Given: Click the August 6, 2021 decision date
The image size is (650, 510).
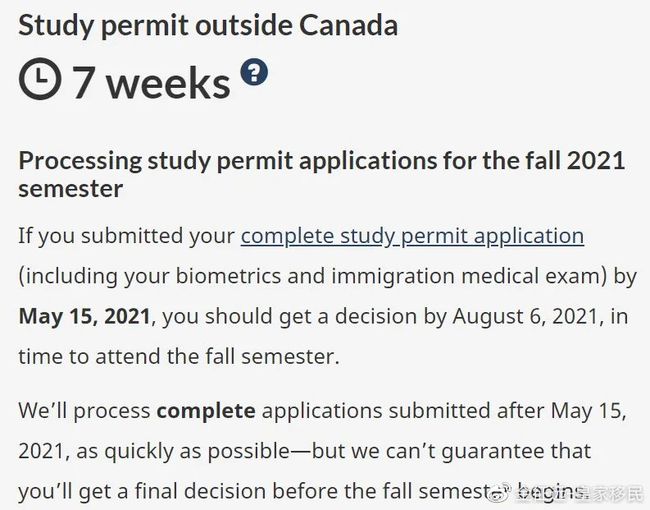Looking at the screenshot, I should [x=526, y=317].
